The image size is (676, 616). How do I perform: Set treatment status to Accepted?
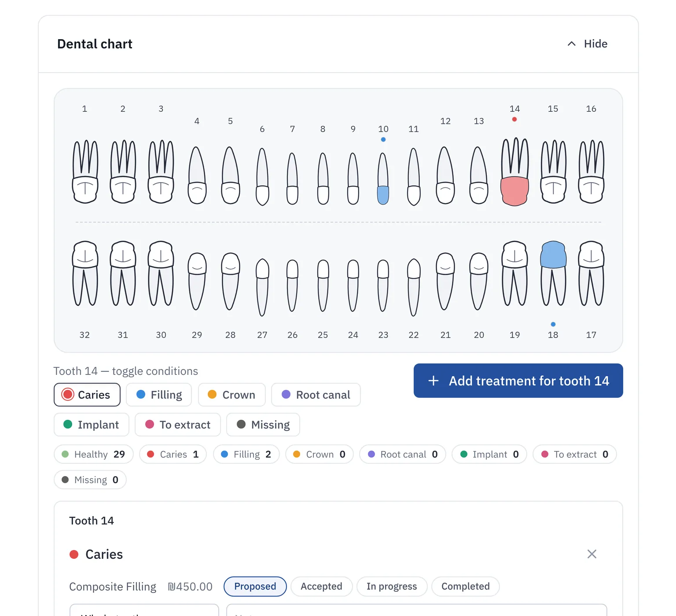coord(321,587)
